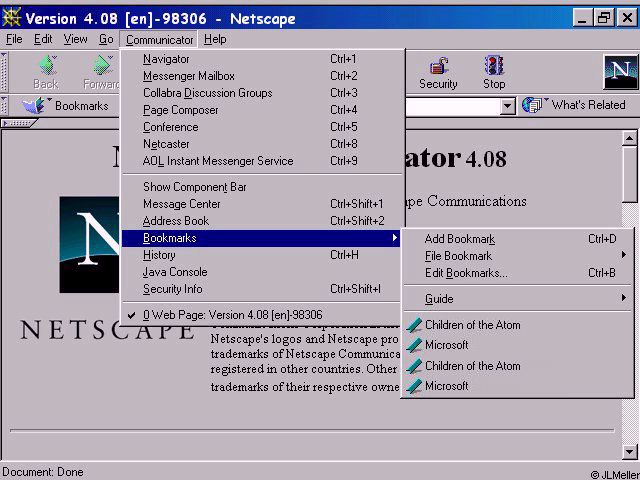Screen dimensions: 640x480
Task: Toggle the checked Web Page window entry
Action: pyautogui.click(x=261, y=315)
